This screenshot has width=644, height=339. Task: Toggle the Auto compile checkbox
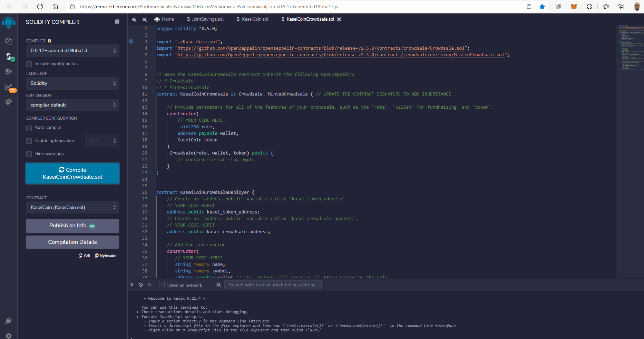click(x=29, y=128)
